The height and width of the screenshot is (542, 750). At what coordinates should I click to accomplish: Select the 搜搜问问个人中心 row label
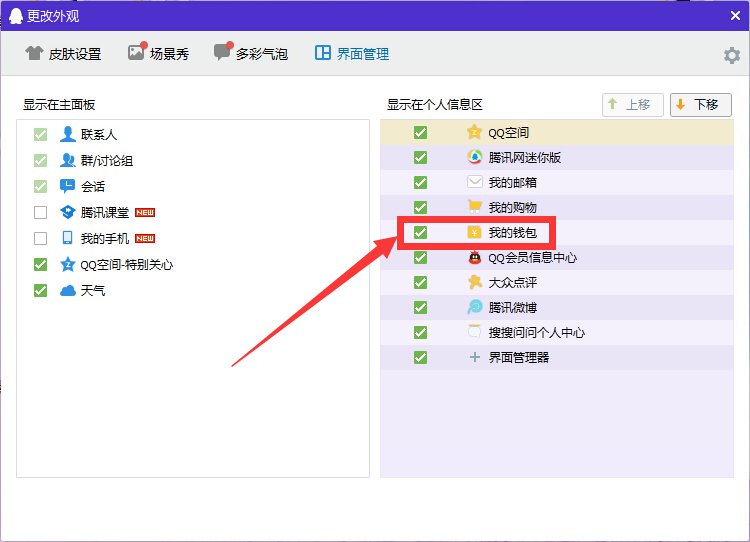[x=536, y=332]
